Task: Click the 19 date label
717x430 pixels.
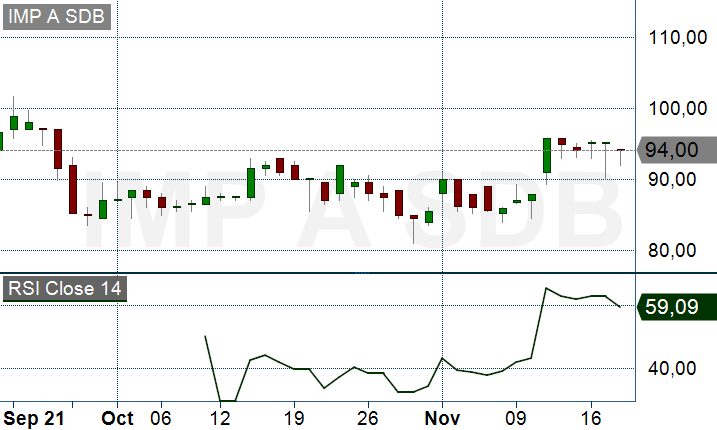Action: (294, 418)
